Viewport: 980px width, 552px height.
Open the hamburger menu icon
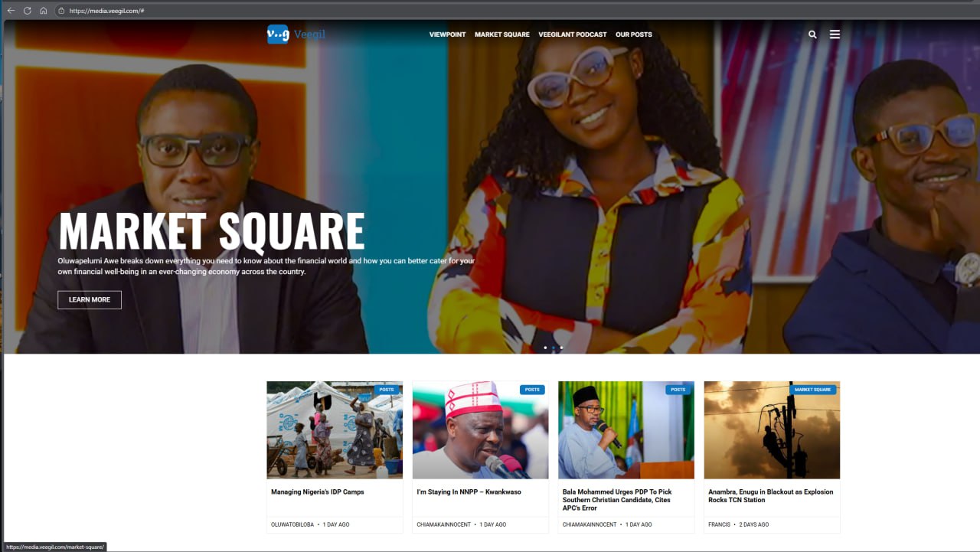(x=835, y=34)
